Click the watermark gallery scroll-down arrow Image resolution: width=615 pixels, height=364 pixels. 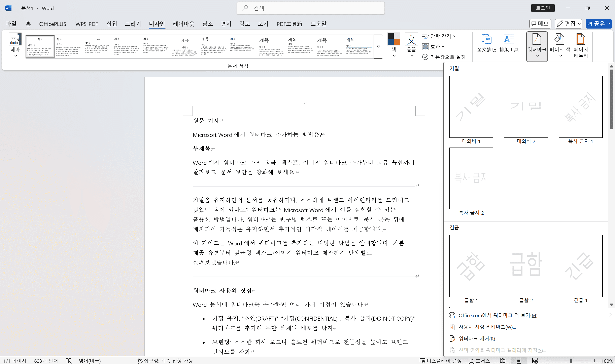(x=611, y=305)
